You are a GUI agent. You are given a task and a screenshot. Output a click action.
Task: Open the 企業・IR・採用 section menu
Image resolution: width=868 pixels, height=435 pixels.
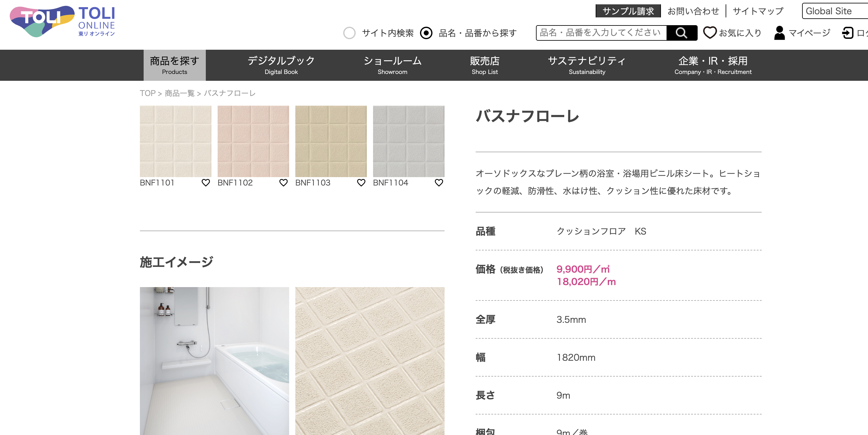tap(712, 65)
